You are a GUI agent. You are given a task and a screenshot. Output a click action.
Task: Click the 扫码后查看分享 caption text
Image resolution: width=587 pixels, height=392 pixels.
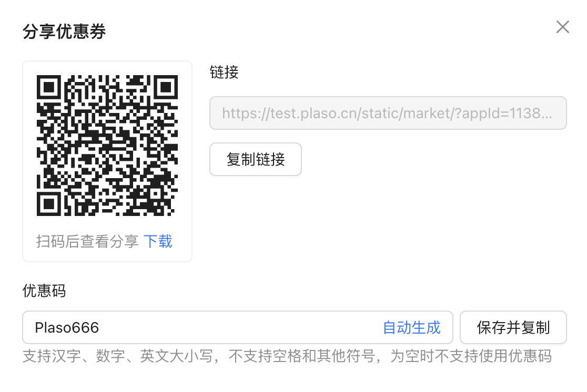(87, 241)
